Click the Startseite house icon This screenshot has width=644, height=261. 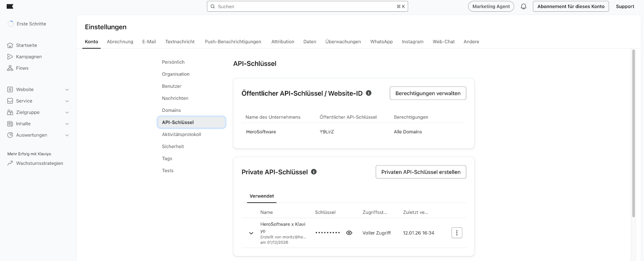tap(10, 45)
